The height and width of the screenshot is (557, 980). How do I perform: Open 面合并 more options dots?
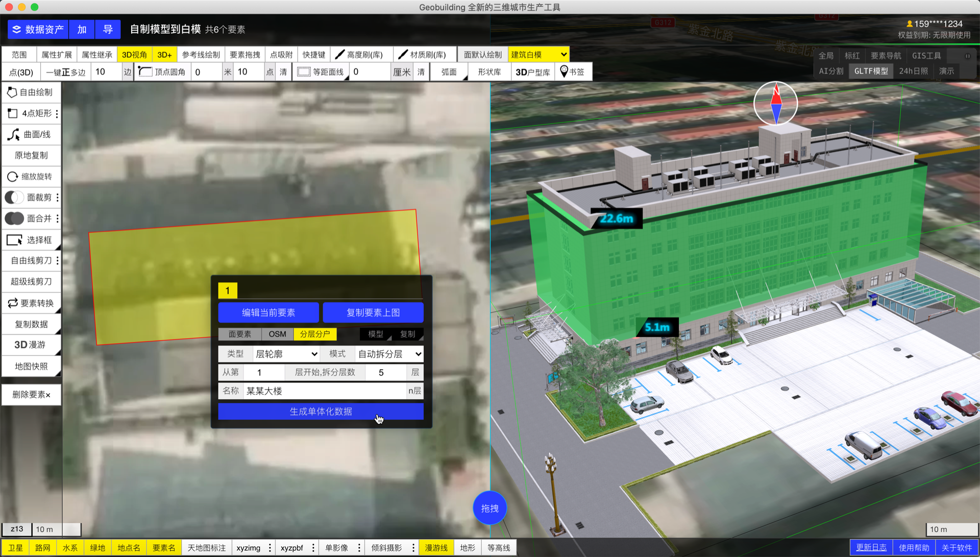pyautogui.click(x=57, y=219)
